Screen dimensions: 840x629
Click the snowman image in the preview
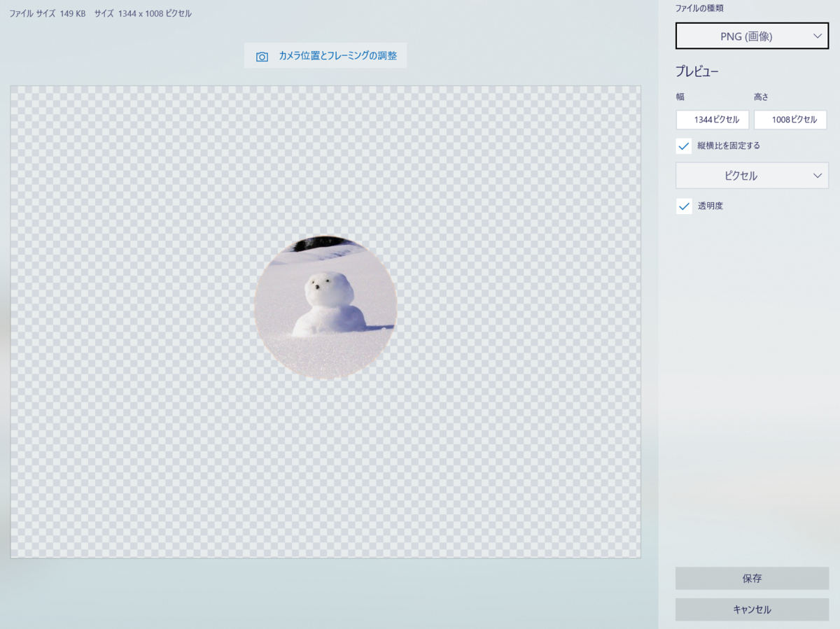[325, 308]
